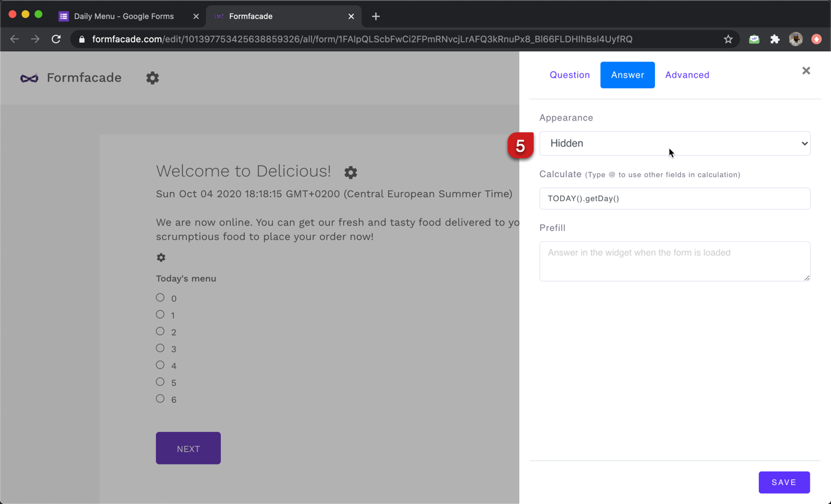Open the mail extension icon in the toolbar
This screenshot has width=831, height=504.
[x=754, y=39]
